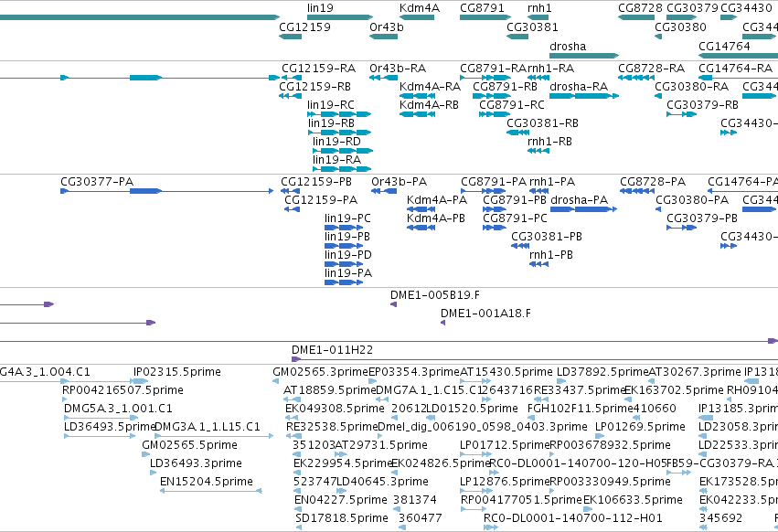778x532 pixels.
Task: Open EST EN15204.5prime
Action: pyautogui.click(x=211, y=491)
